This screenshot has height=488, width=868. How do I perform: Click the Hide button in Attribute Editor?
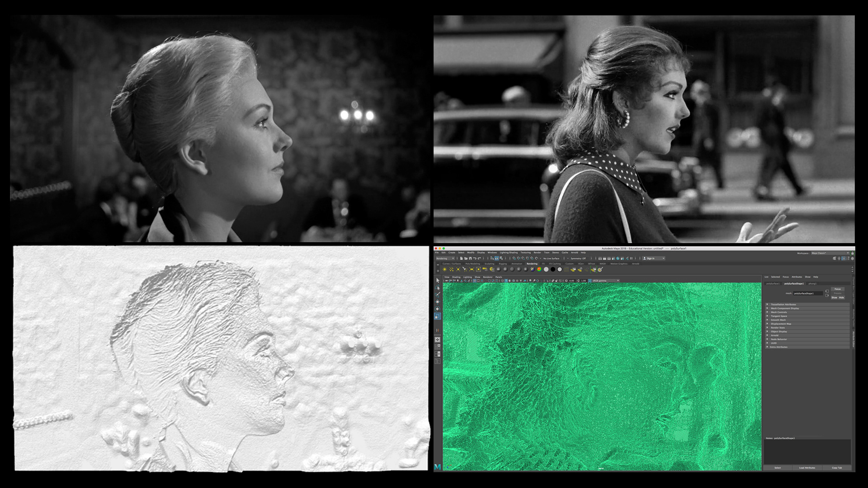tap(841, 297)
